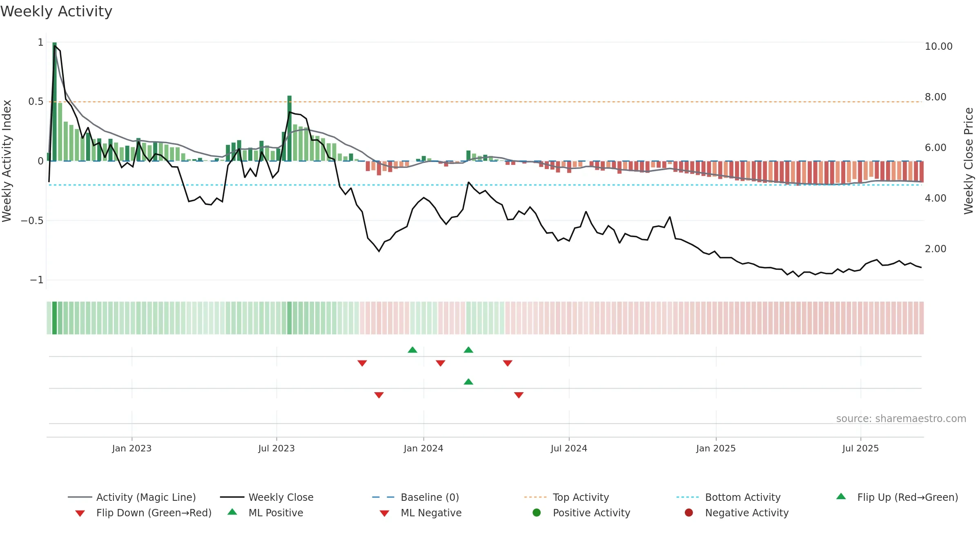Click the red triangle icon beside Flip Down legend
This screenshot has height=551, width=980.
(80, 513)
